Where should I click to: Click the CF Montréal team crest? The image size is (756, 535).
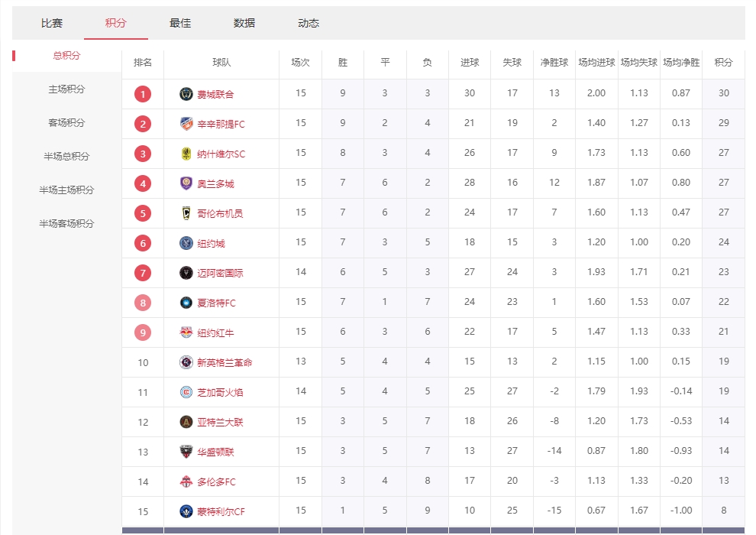click(x=186, y=511)
